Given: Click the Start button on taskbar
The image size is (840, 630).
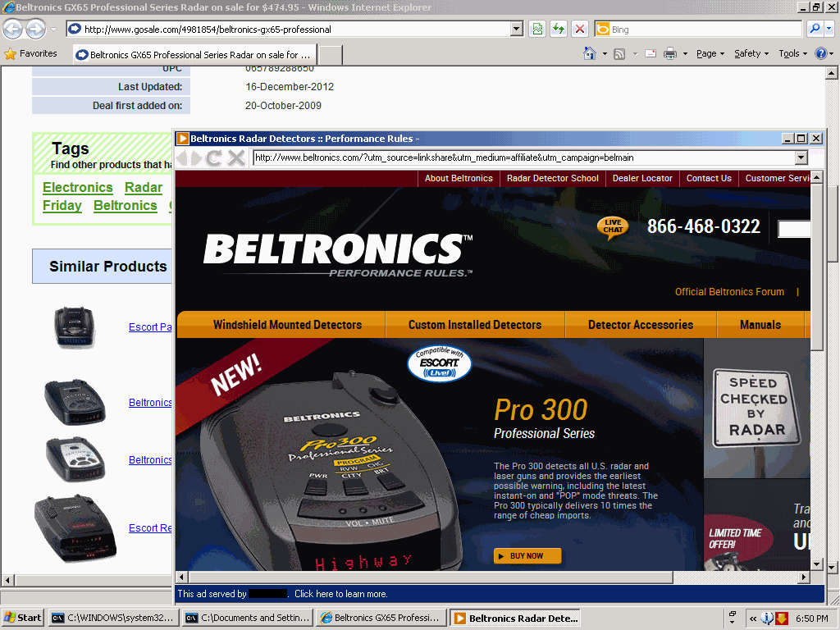Looking at the screenshot, I should click(x=22, y=619).
